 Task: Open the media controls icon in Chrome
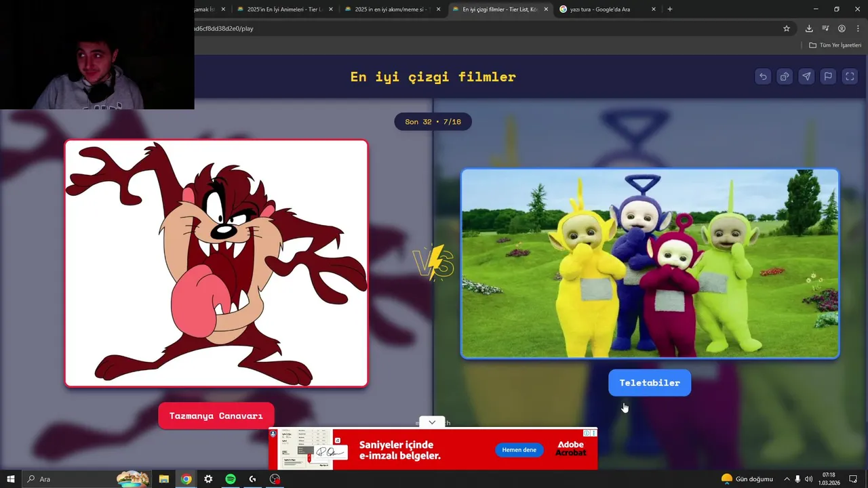point(825,28)
